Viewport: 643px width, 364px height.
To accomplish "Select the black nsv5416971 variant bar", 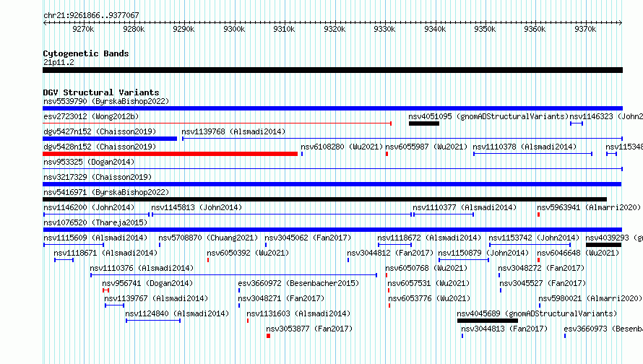I will point(325,199).
